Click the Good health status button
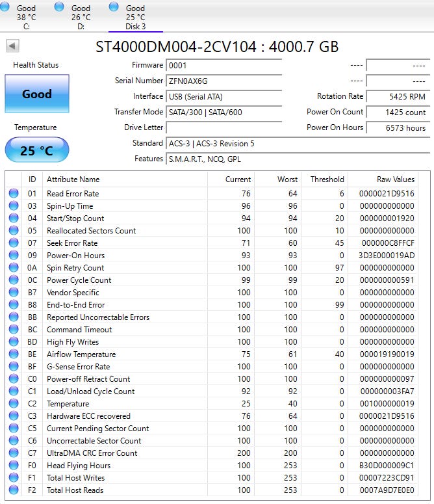 [37, 94]
